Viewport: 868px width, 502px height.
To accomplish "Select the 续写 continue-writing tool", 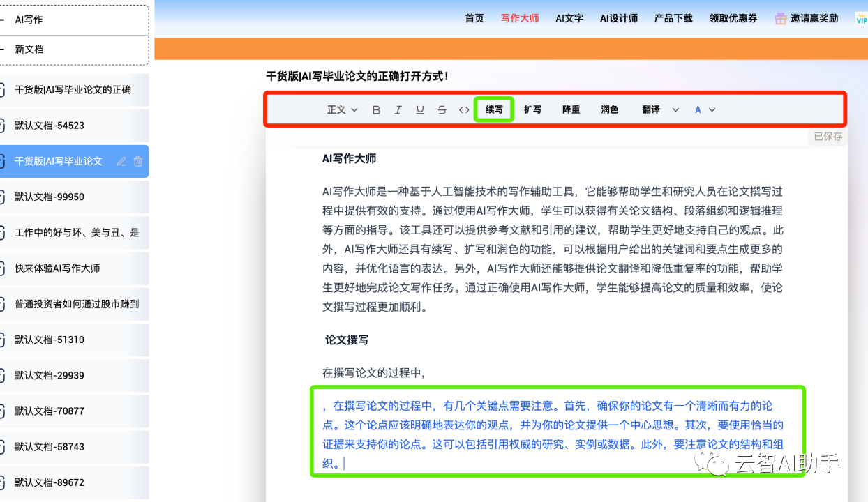I will [493, 109].
